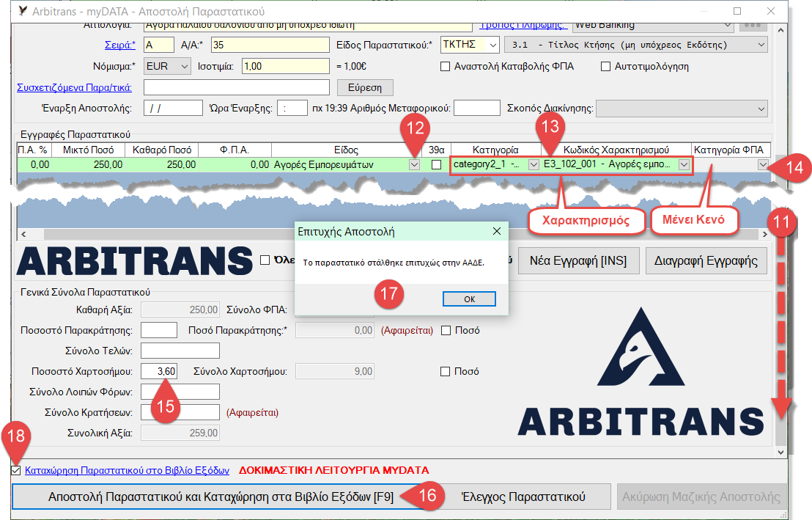The width and height of the screenshot is (812, 520).
Task: Click the form's vertical scrollbar up arrow
Action: click(x=781, y=30)
